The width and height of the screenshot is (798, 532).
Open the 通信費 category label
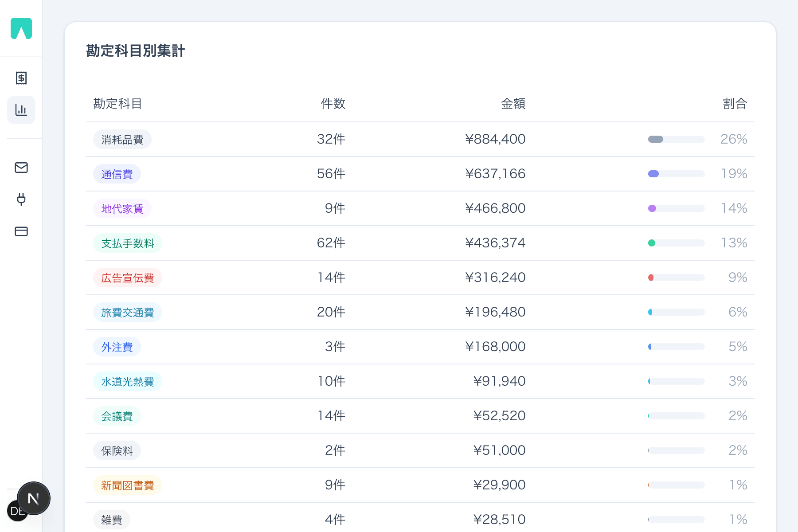(117, 173)
